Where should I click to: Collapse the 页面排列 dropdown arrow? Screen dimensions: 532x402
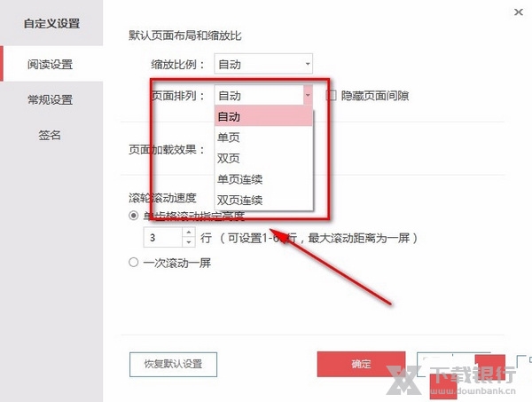coord(308,95)
